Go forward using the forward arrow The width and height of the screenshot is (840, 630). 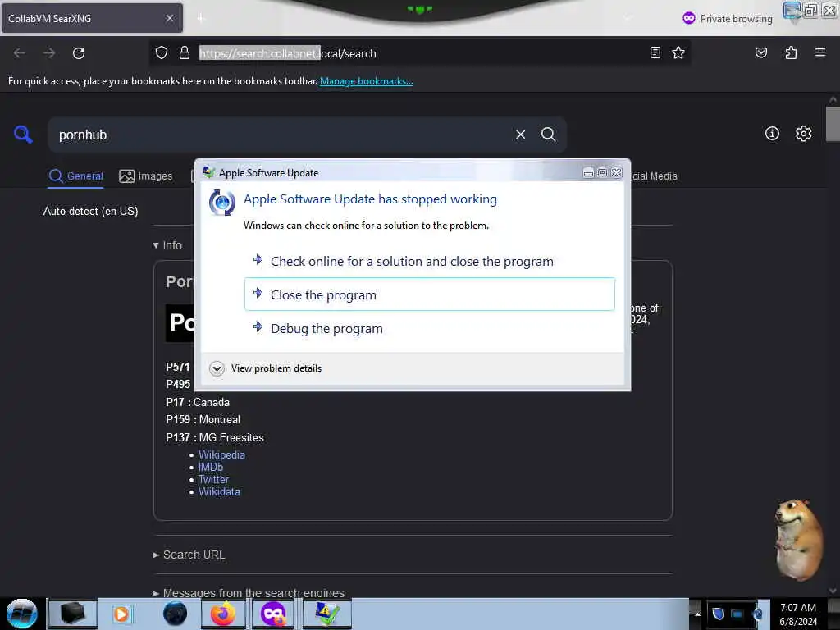coord(48,53)
